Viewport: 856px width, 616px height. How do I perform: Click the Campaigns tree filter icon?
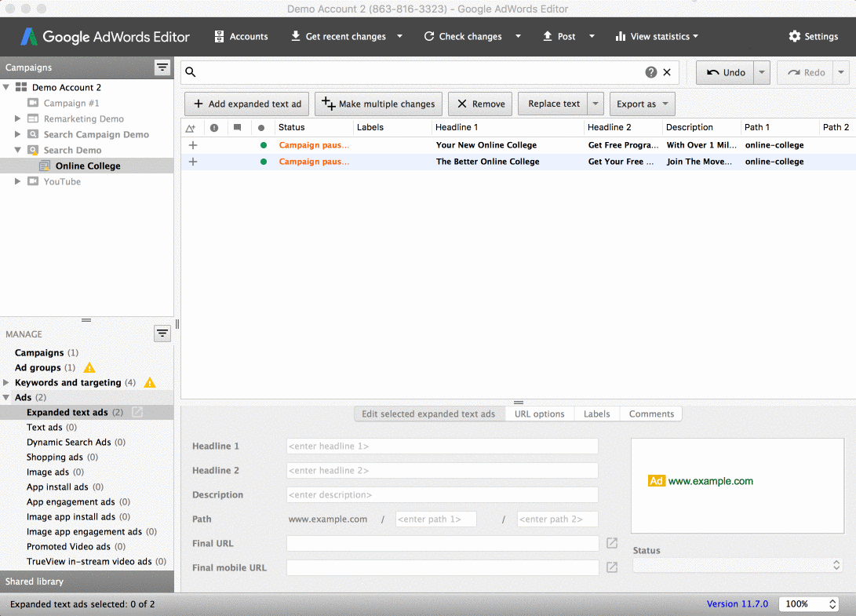pyautogui.click(x=162, y=67)
